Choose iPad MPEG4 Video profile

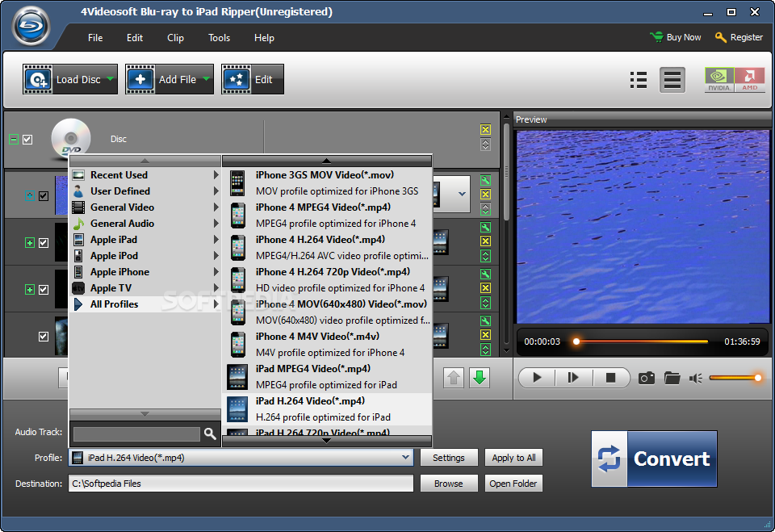pyautogui.click(x=327, y=377)
